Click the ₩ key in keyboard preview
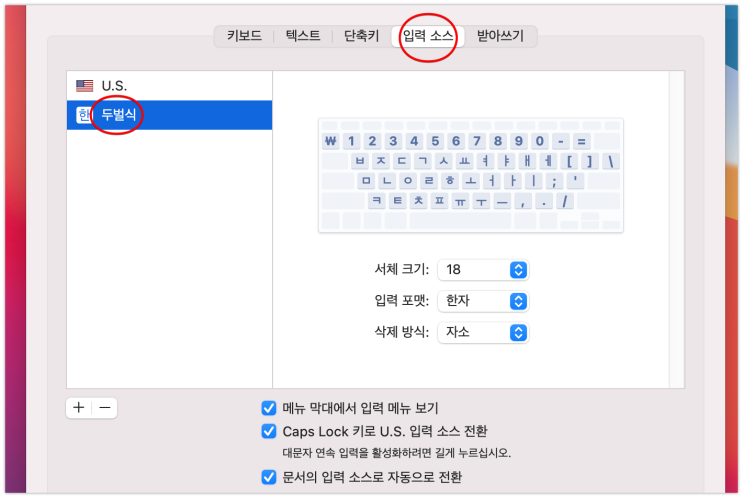743x498 pixels. click(331, 141)
